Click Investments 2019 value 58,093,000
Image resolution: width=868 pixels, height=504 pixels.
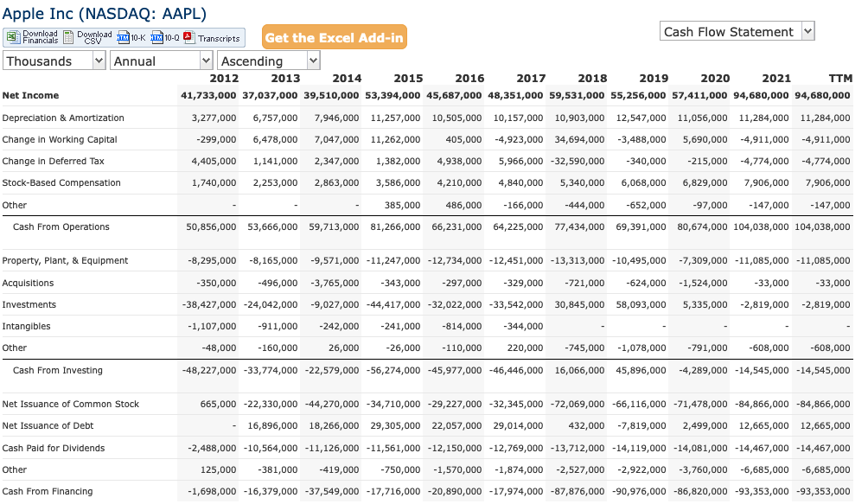click(641, 305)
